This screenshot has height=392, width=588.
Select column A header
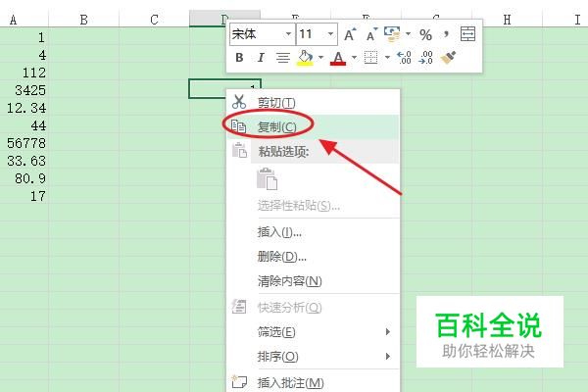tap(24, 20)
